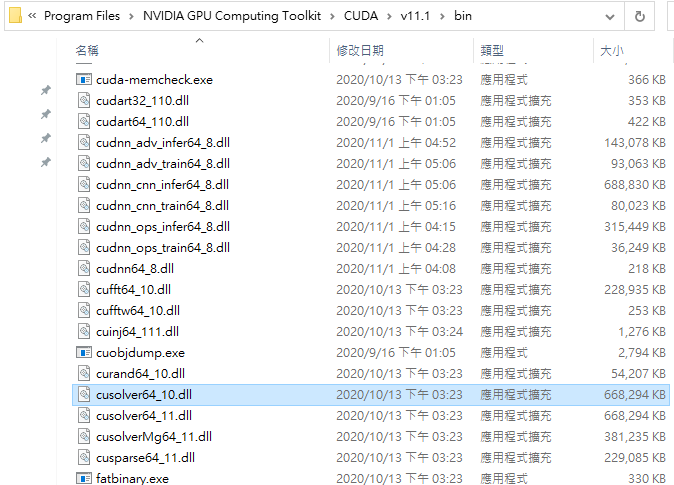The width and height of the screenshot is (674, 485).
Task: Click the refresh icon beside address bar
Action: click(x=640, y=16)
